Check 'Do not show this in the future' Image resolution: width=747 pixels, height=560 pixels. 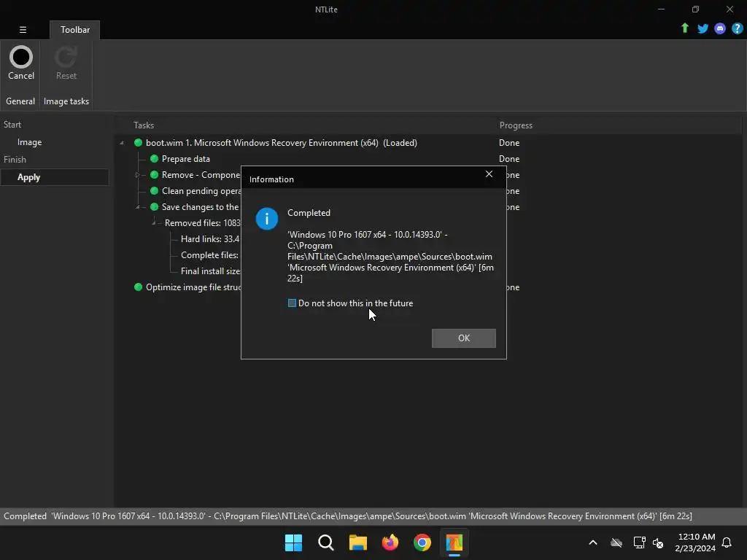pos(292,303)
